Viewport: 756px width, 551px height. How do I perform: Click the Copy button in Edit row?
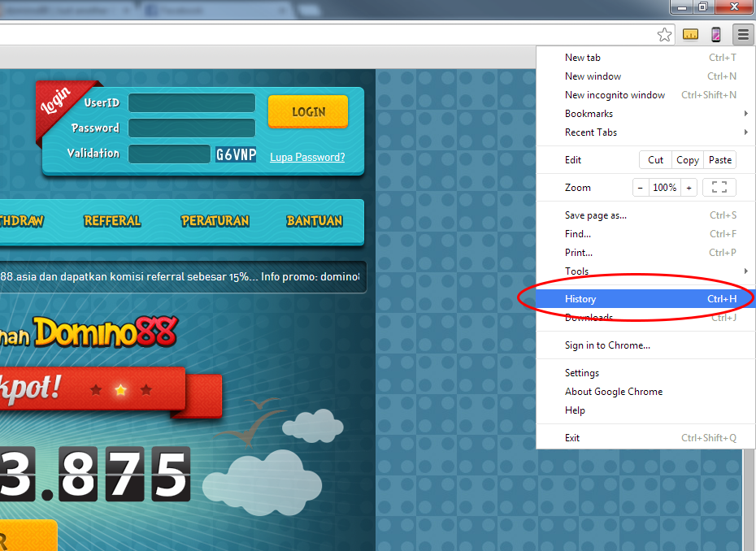(x=688, y=160)
